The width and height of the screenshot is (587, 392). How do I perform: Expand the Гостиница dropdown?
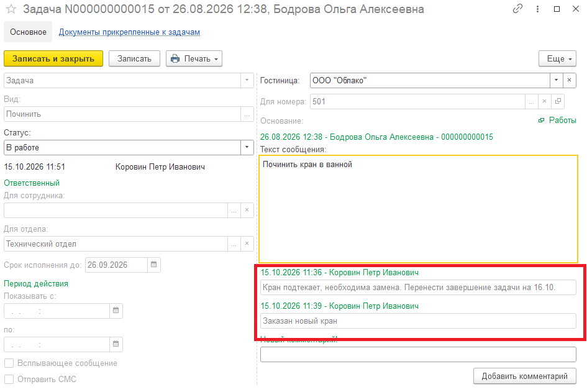tap(556, 80)
